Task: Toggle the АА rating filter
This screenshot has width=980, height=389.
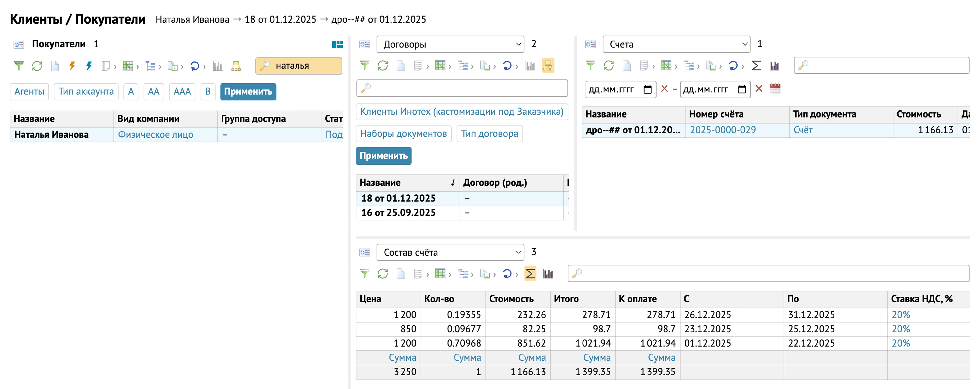Action: click(x=154, y=92)
